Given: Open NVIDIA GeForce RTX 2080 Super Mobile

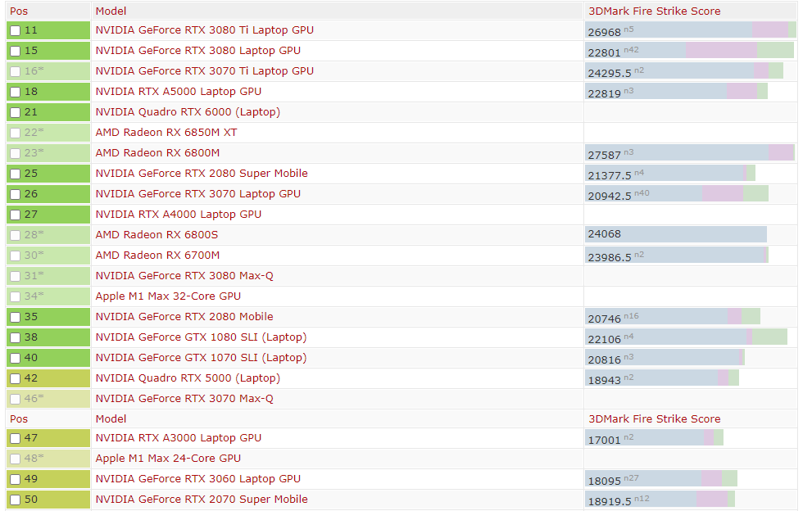Looking at the screenshot, I should [x=202, y=173].
